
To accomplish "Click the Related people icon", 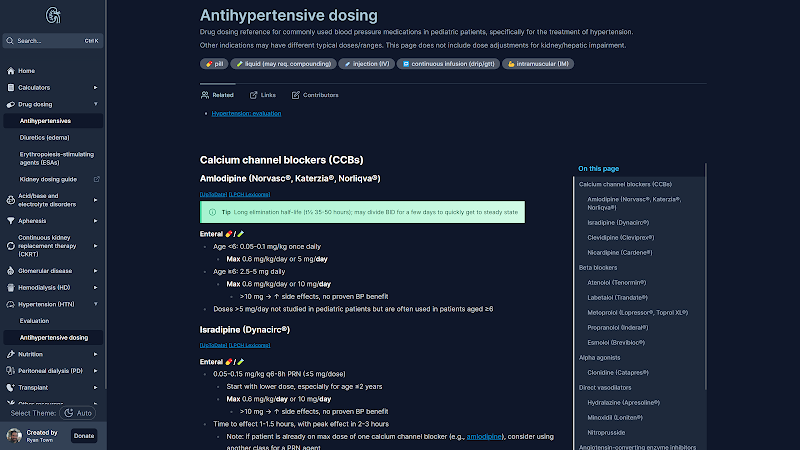I will 205,95.
